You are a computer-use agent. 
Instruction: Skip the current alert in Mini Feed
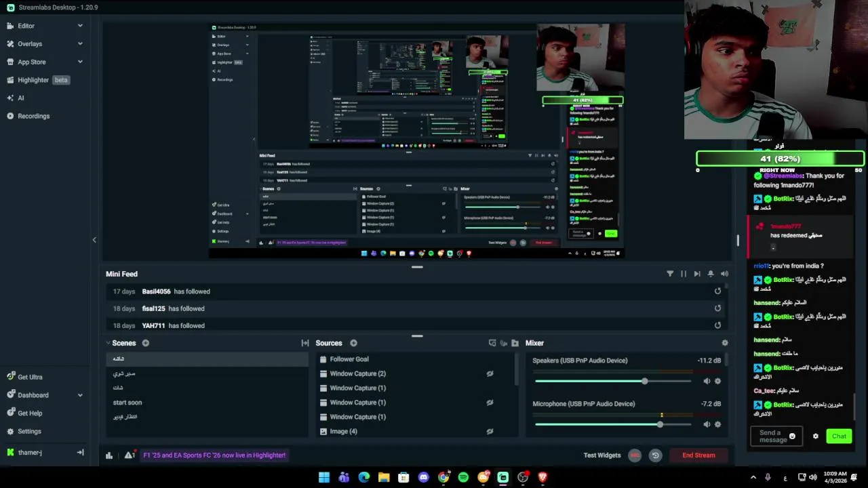(x=697, y=274)
